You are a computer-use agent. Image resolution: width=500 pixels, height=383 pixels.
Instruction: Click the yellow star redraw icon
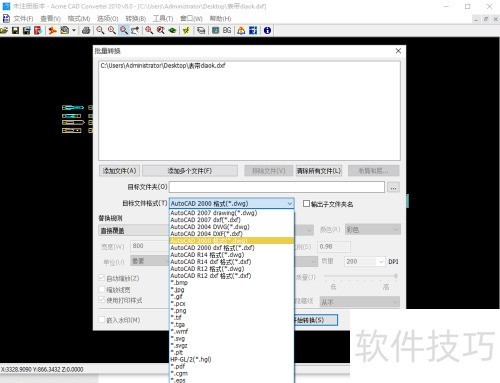point(186,31)
